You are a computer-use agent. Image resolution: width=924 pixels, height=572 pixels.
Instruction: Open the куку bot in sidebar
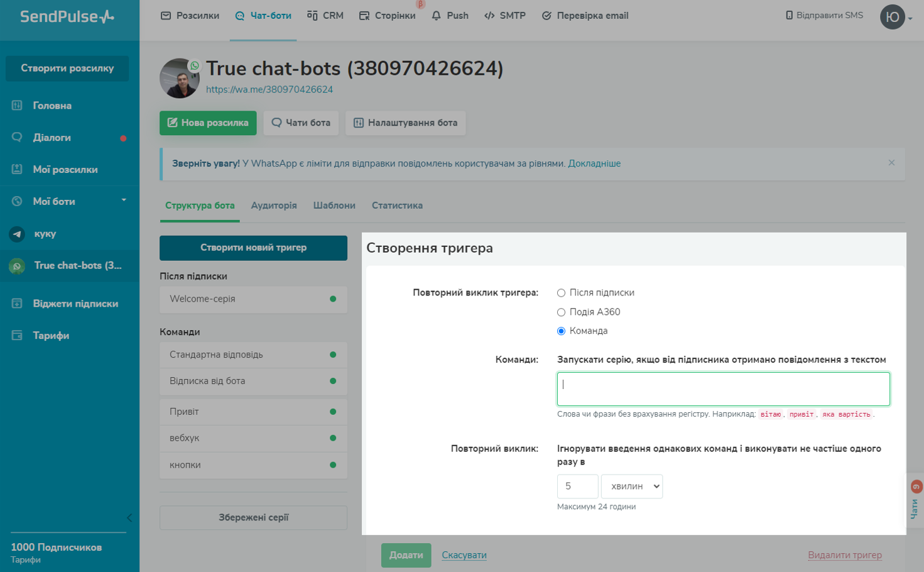(69, 234)
